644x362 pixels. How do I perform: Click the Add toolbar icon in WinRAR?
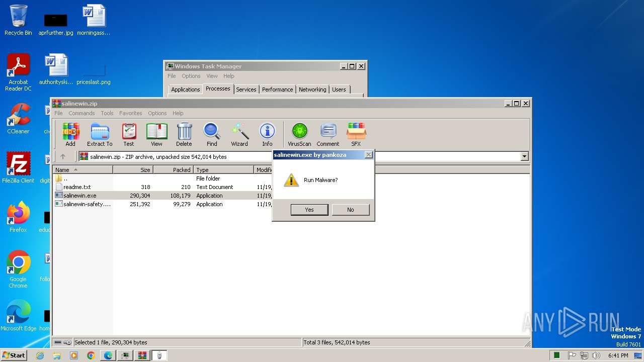click(70, 135)
